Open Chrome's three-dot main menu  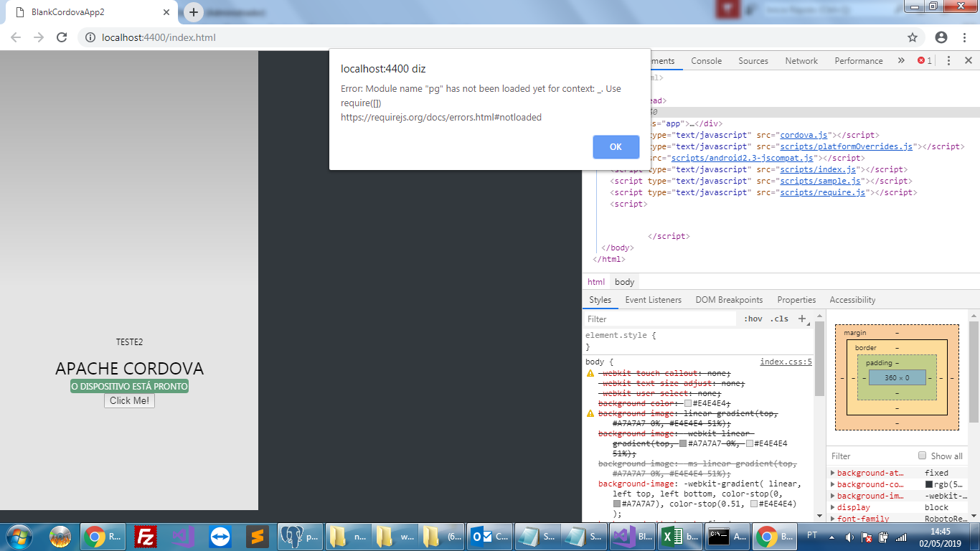963,37
